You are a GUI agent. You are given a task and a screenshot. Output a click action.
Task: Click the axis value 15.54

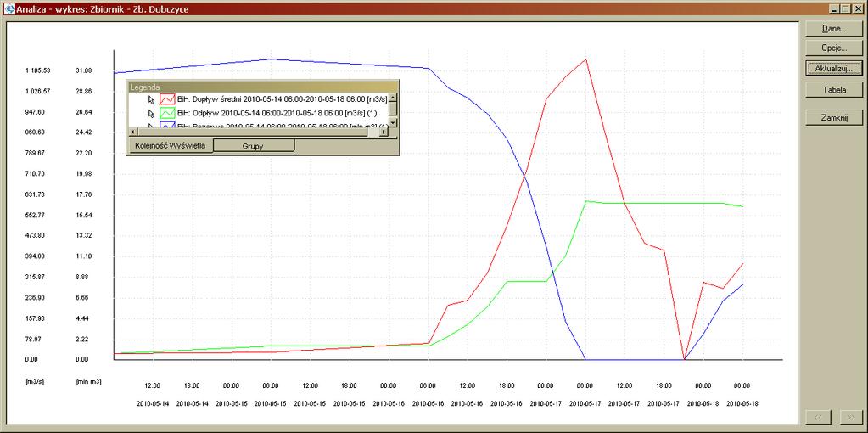point(83,215)
